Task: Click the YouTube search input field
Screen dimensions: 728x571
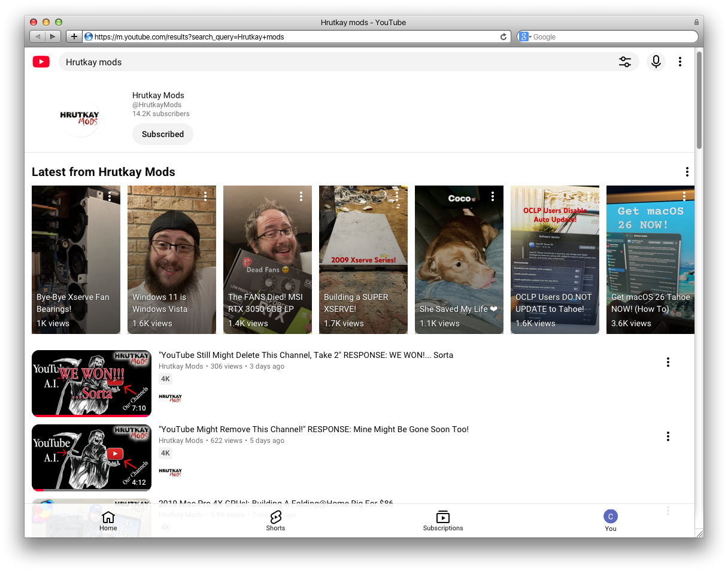Action: pos(335,62)
